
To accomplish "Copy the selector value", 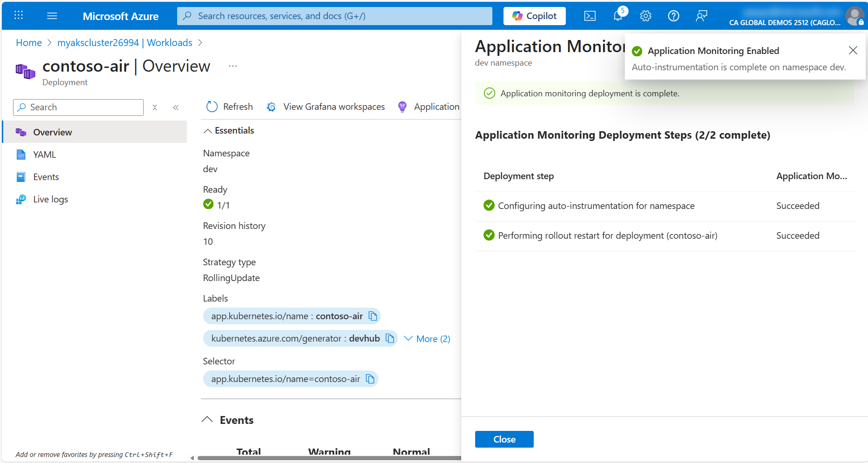I will pos(370,379).
